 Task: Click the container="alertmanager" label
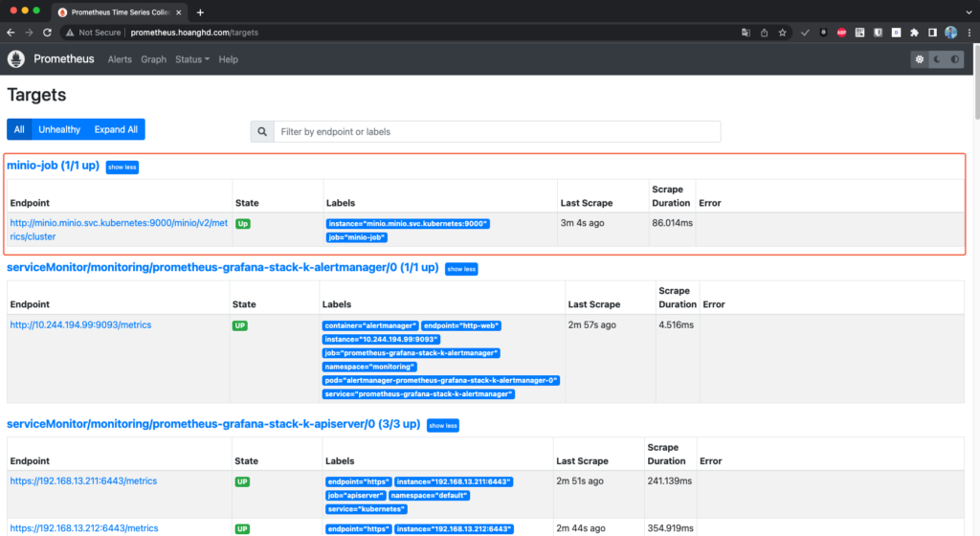[370, 325]
